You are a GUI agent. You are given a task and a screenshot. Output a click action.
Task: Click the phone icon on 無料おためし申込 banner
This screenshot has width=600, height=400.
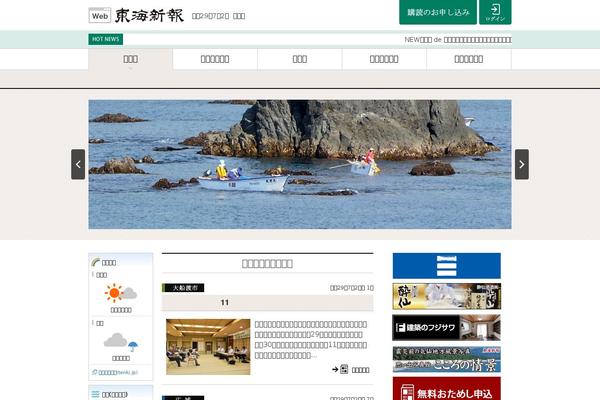pos(407,393)
